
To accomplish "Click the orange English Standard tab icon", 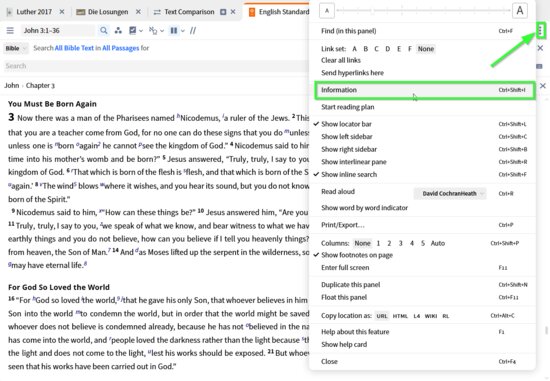I will [251, 12].
